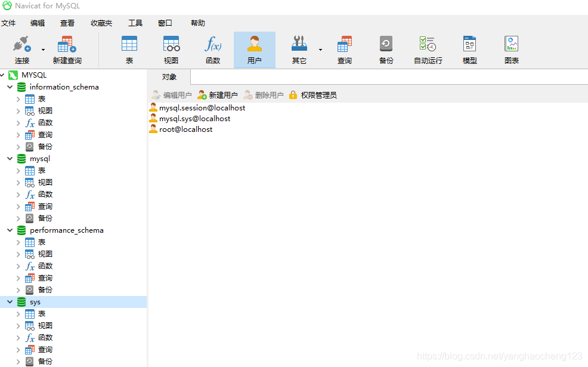
Task: Collapse the MYSQL connection node
Action: [2, 75]
